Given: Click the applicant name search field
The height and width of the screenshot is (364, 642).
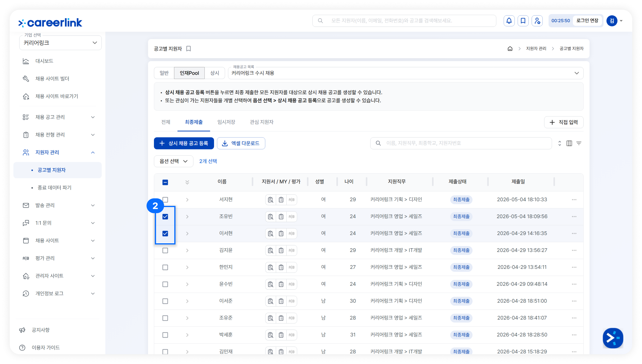Looking at the screenshot, I should pos(461,143).
